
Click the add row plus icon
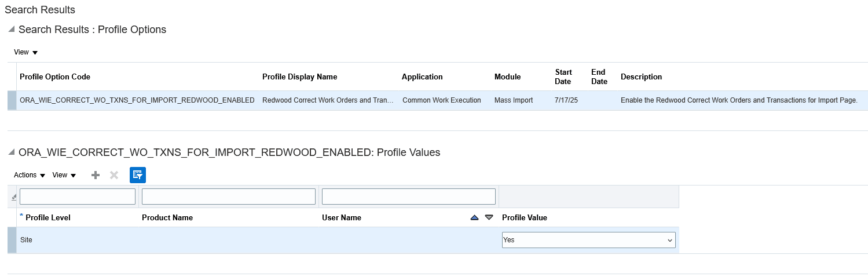tap(96, 175)
